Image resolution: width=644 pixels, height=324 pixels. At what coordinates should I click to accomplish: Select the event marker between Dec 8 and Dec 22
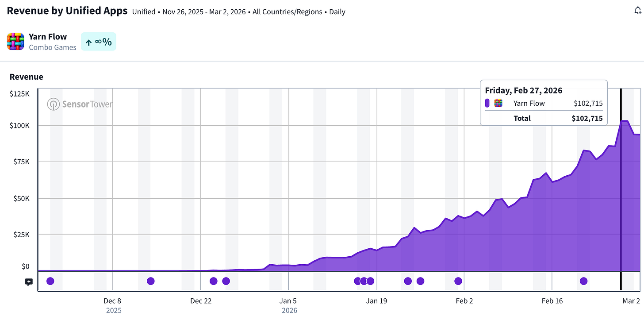click(151, 281)
